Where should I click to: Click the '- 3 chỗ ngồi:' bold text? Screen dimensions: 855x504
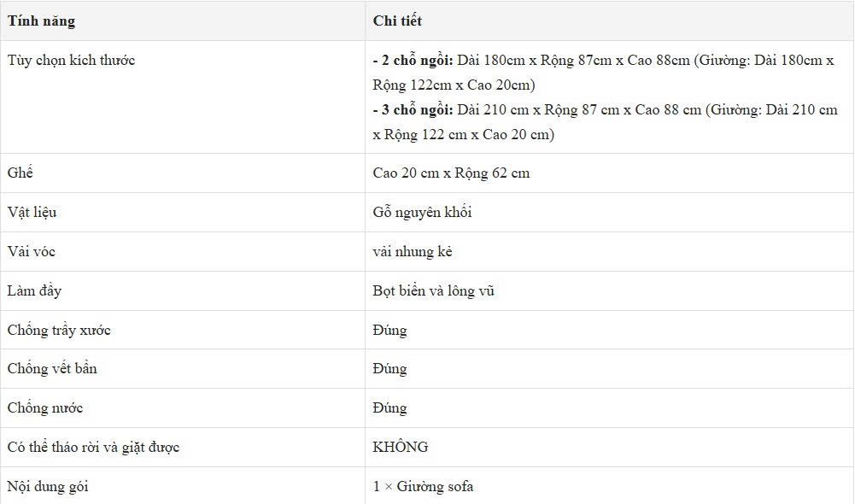coord(413,109)
